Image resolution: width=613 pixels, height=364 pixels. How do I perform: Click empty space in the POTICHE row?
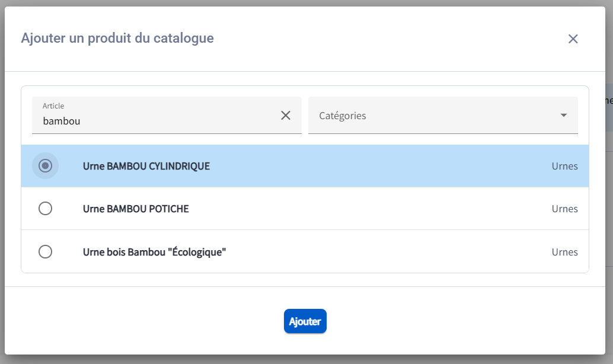[368, 209]
